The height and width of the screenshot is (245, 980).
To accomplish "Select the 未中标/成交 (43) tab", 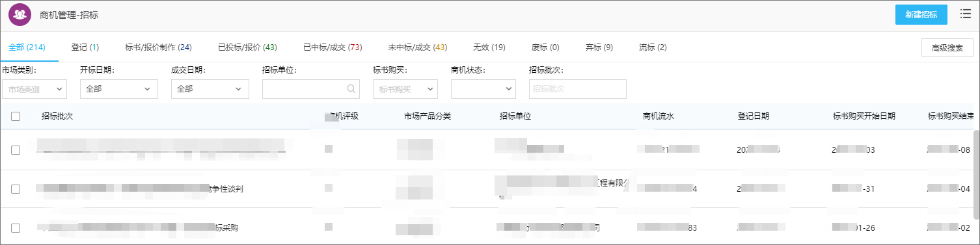I will tap(418, 47).
